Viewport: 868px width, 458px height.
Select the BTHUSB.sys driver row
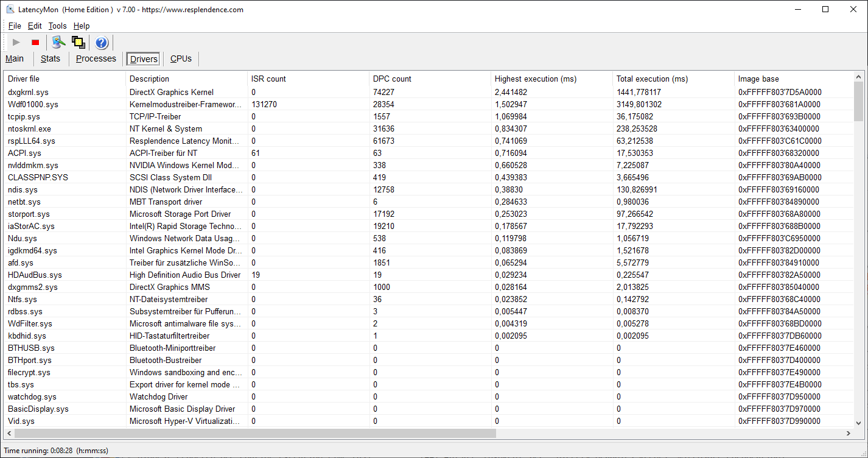[x=429, y=348]
